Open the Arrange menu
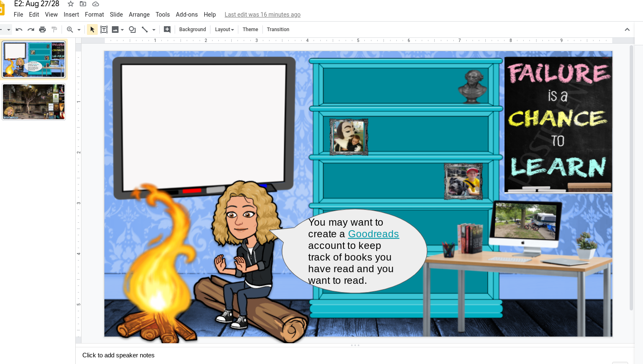The image size is (643, 364). [x=139, y=15]
